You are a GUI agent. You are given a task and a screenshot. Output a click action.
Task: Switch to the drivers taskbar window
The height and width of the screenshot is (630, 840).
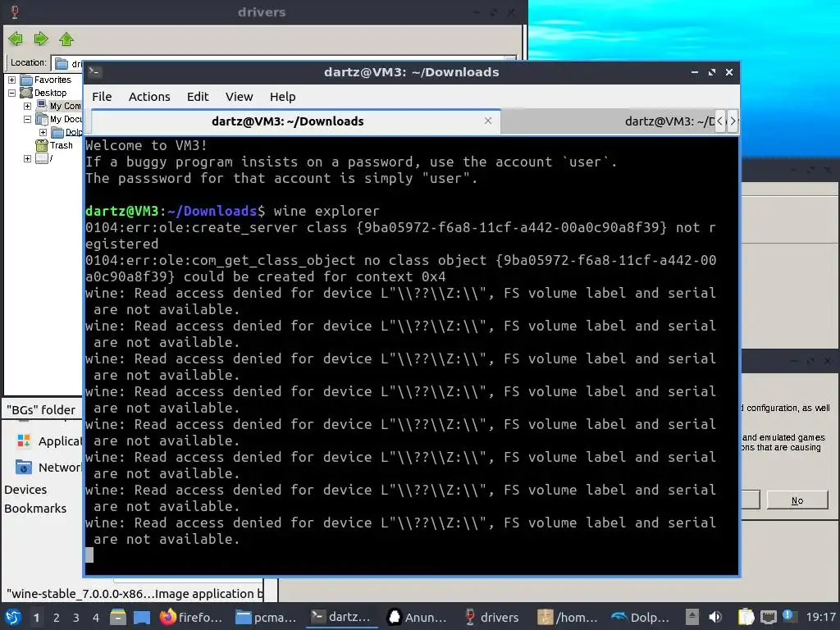(x=492, y=617)
